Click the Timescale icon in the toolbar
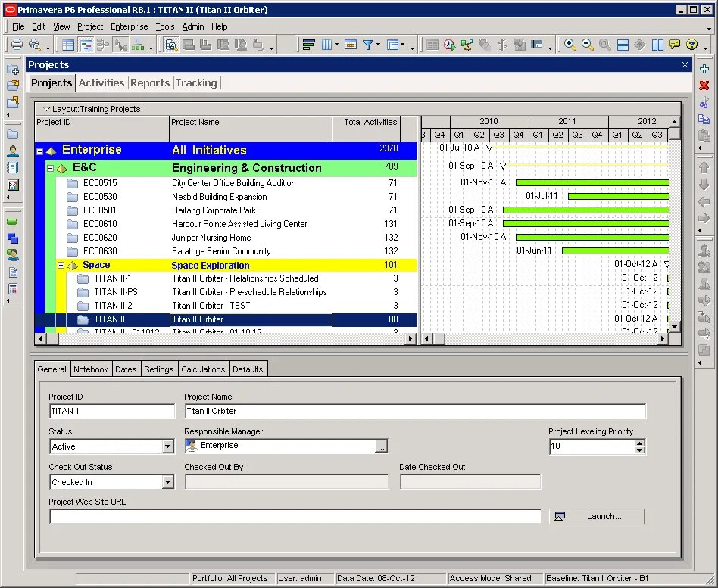This screenshot has height=588, width=718. (x=351, y=45)
